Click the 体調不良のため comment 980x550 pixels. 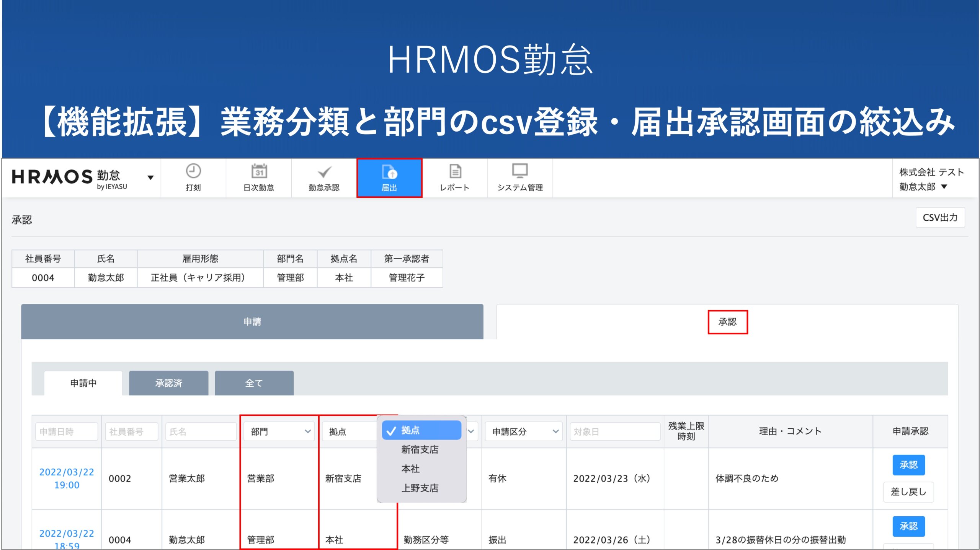coord(746,478)
